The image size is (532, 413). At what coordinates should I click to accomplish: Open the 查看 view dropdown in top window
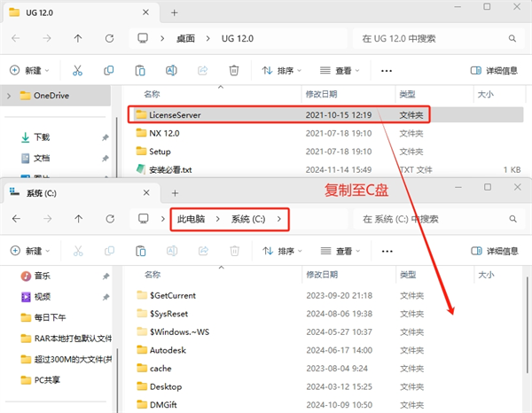coord(341,71)
